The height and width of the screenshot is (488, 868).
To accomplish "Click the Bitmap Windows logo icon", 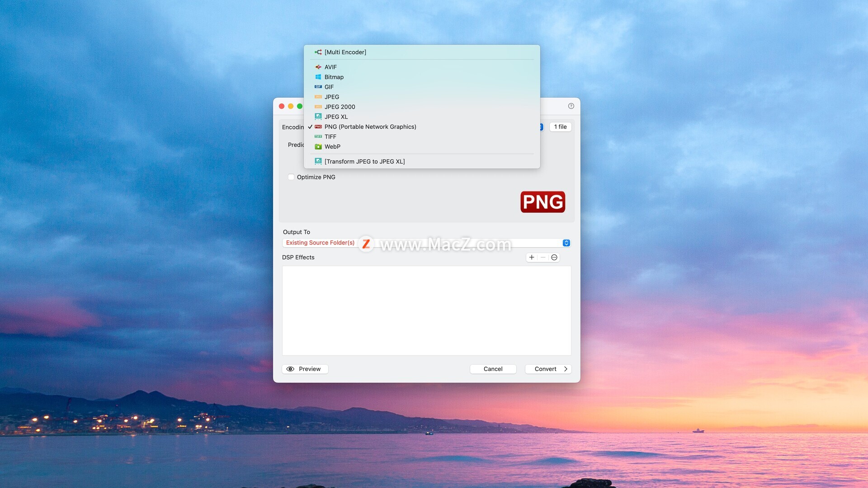I will (x=318, y=77).
